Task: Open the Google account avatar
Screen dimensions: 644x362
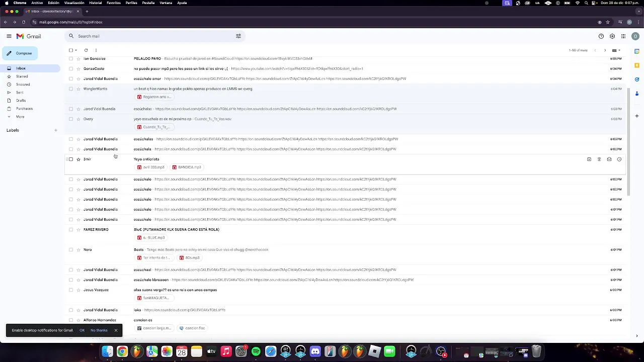Action: click(635, 36)
